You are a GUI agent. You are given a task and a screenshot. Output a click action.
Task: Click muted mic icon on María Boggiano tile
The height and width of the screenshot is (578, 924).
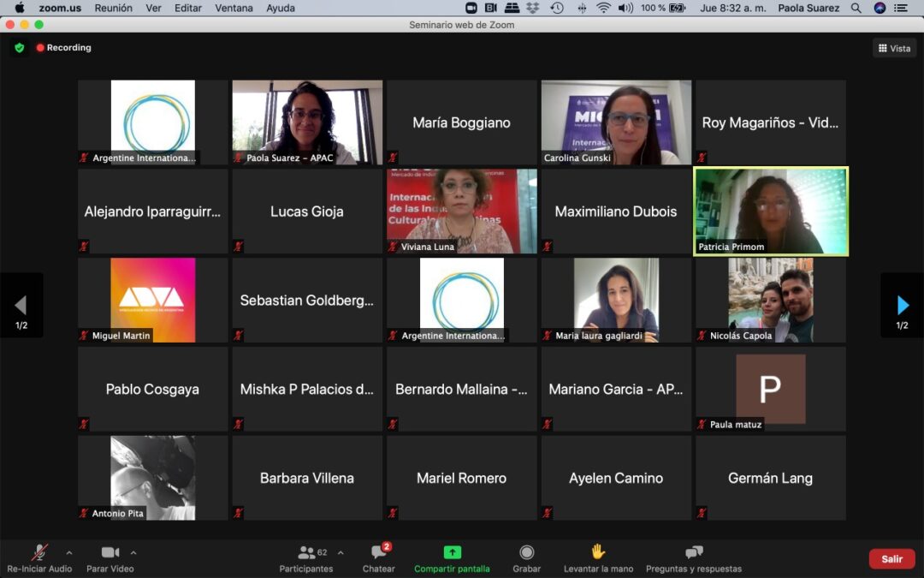[x=393, y=158]
